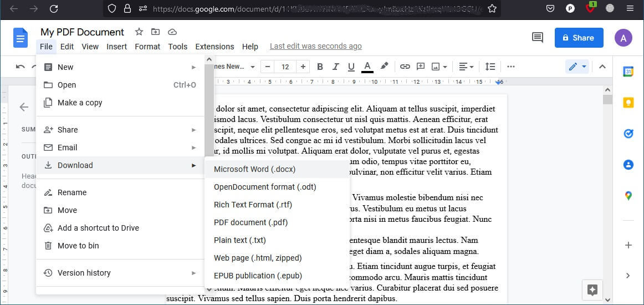Open the Help menu
The height and width of the screenshot is (305, 644).
[x=250, y=47]
